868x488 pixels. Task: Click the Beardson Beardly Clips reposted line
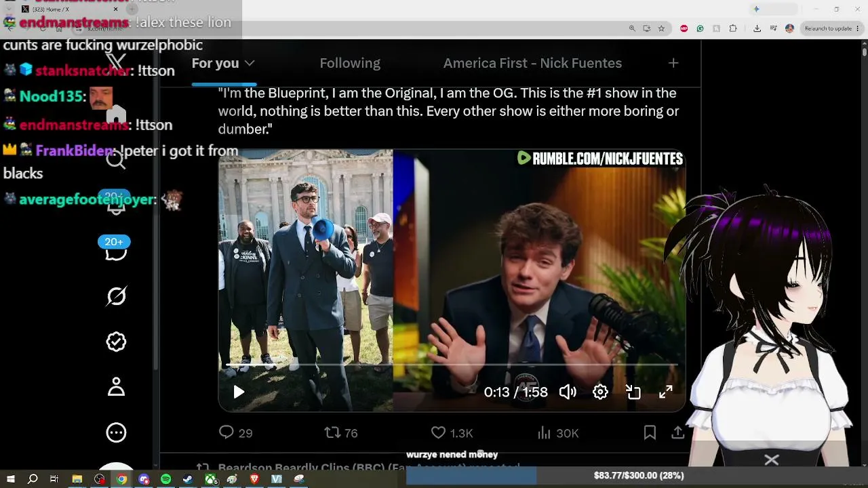point(368,468)
